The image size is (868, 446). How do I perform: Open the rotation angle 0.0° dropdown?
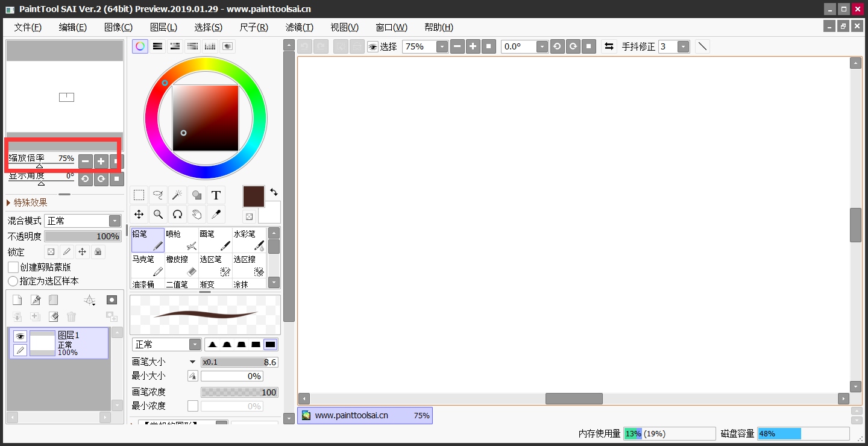pos(542,46)
